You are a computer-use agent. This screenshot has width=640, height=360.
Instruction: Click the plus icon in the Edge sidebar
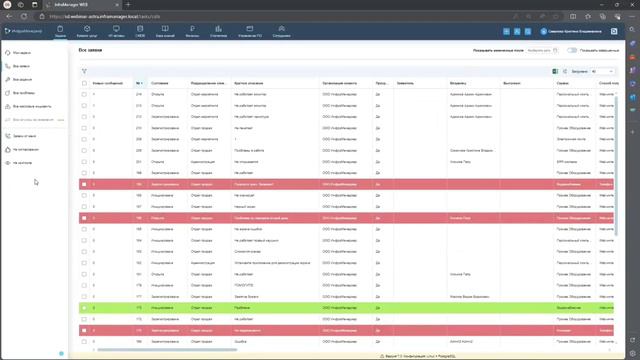632,132
